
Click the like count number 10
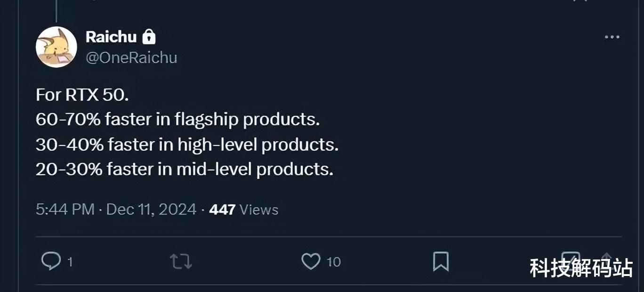pyautogui.click(x=334, y=262)
